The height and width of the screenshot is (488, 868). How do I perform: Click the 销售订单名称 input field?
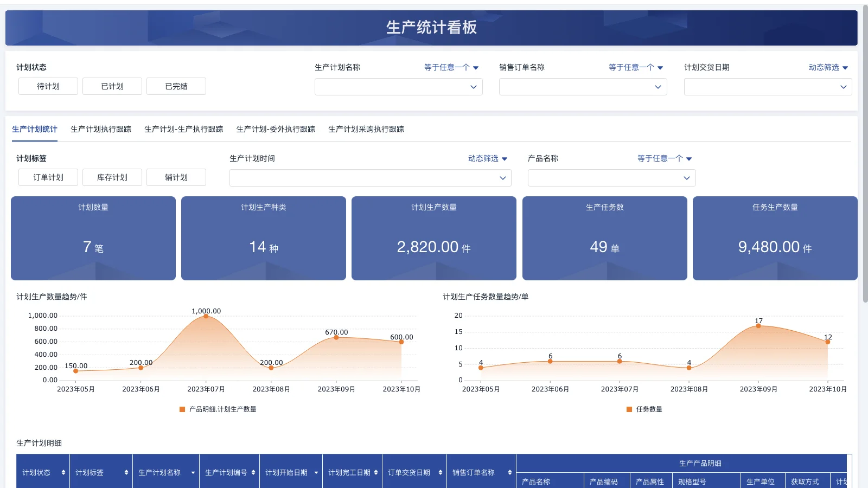[x=583, y=87]
